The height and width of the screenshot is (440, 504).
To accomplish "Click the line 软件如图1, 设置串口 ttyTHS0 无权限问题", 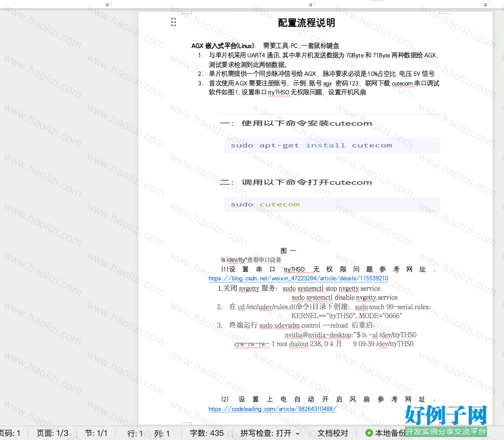I will (x=287, y=92).
